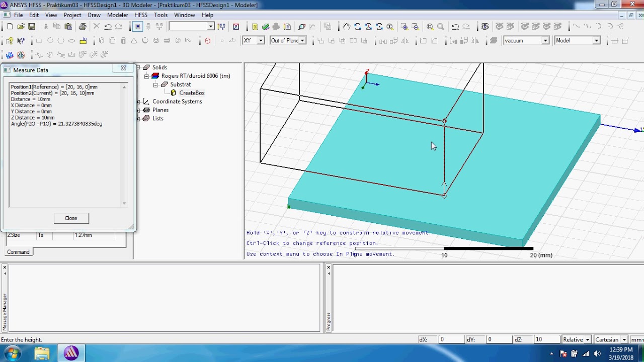Open File Explorer from the taskbar
644x362 pixels.
point(42,353)
